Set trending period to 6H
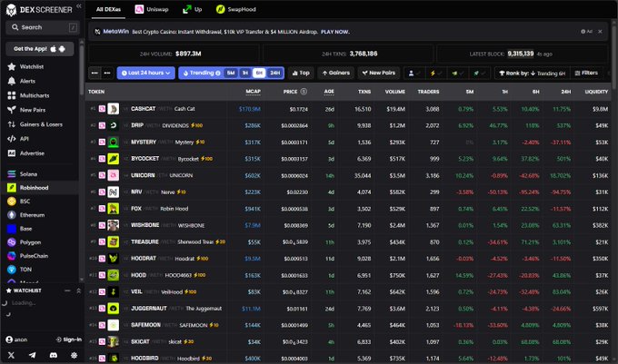This screenshot has height=364, width=618. [x=259, y=73]
